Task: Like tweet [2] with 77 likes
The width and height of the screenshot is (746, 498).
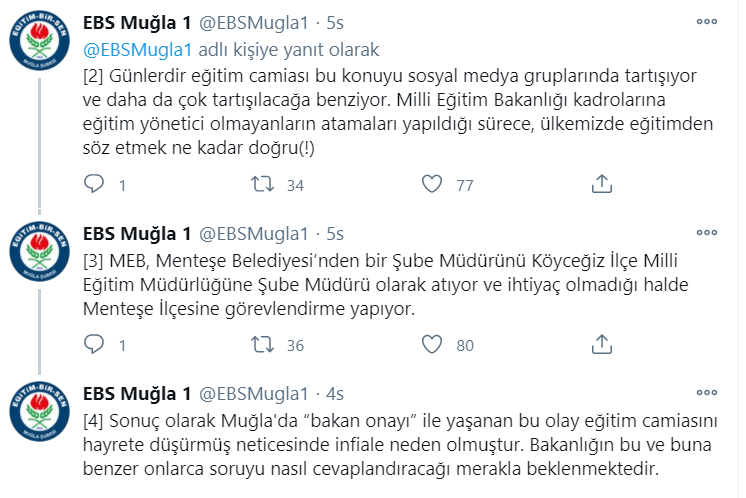Action: click(432, 185)
